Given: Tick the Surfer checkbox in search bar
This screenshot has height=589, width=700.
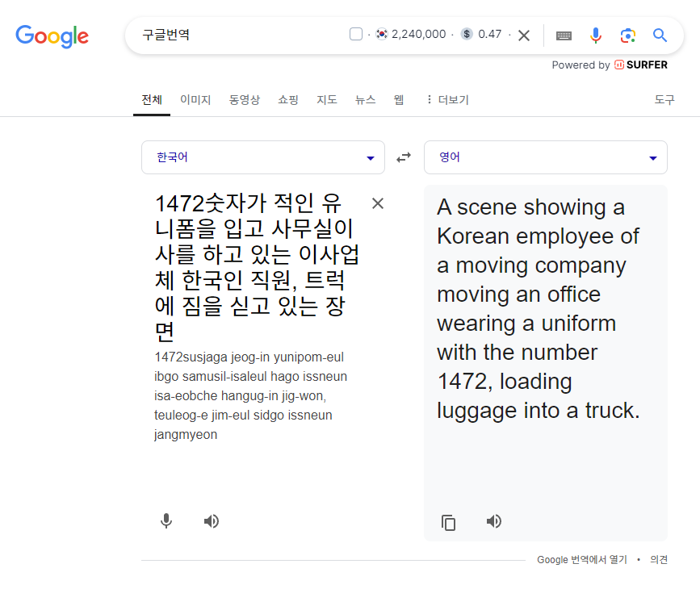Looking at the screenshot, I should click(x=356, y=34).
